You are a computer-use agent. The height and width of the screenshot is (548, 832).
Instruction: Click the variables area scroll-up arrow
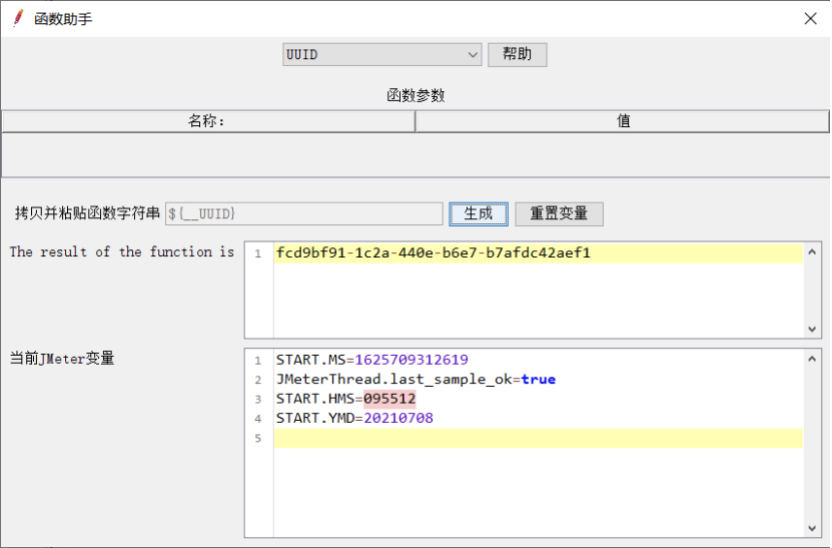tap(812, 359)
